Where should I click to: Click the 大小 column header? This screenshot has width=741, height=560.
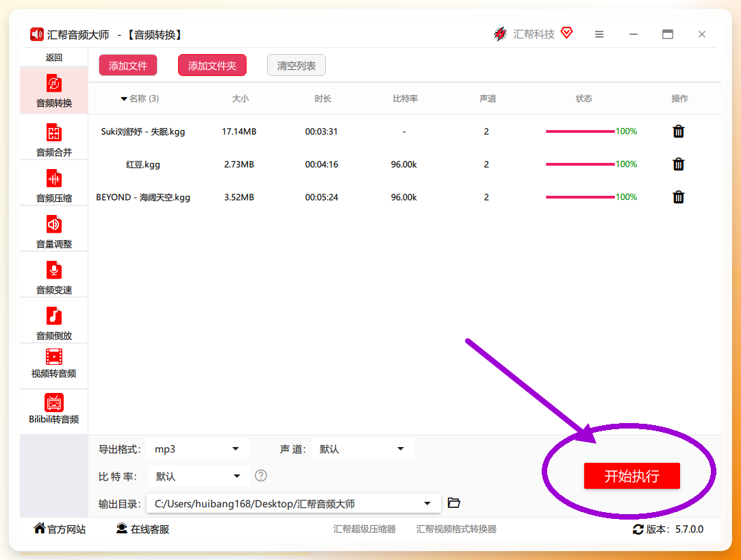coord(240,99)
